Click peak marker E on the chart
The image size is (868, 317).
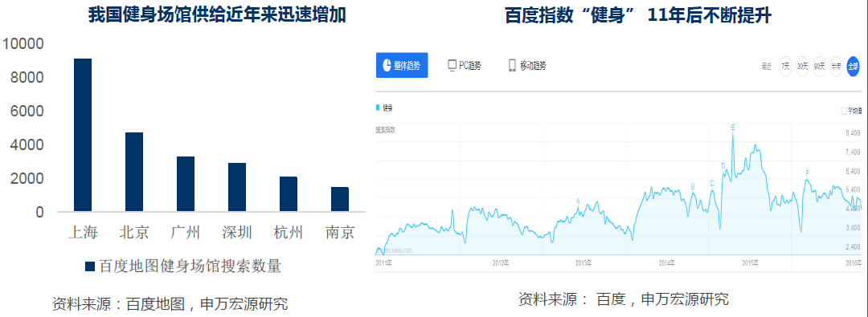tap(733, 128)
